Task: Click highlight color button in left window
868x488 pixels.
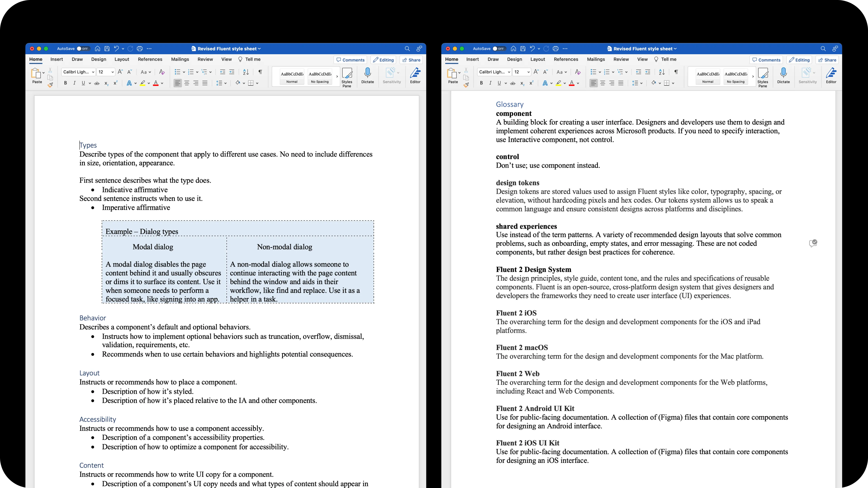Action: (x=143, y=83)
